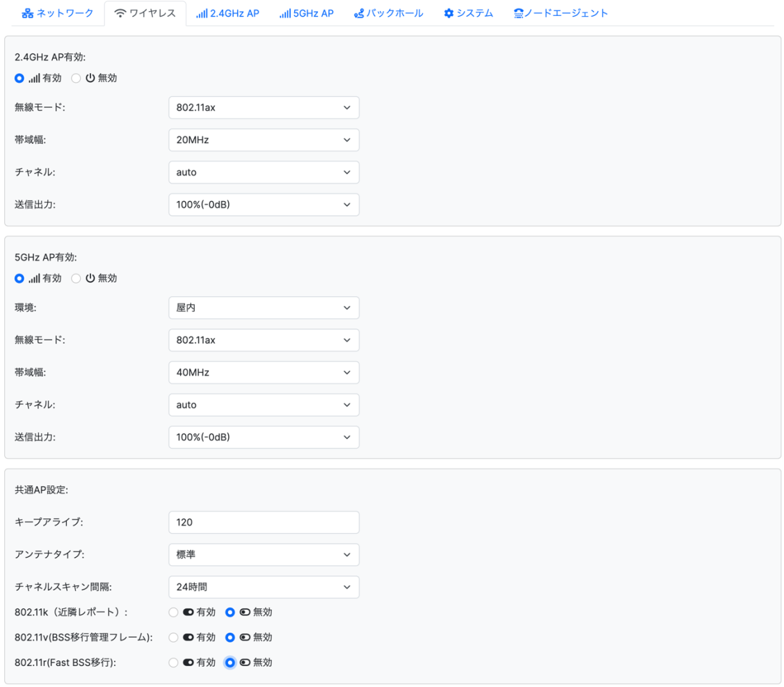Click the Wi-Fi icon in ワイヤレス tab

[120, 13]
